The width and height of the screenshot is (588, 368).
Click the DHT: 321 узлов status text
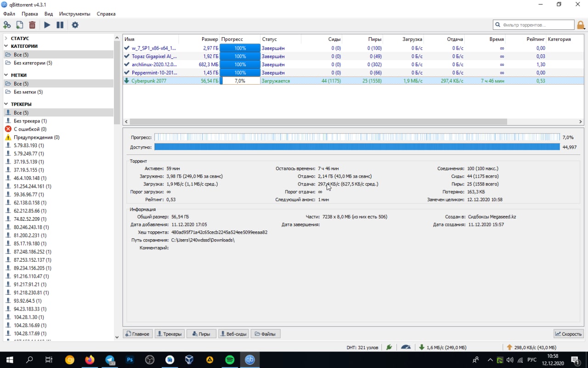click(x=362, y=347)
